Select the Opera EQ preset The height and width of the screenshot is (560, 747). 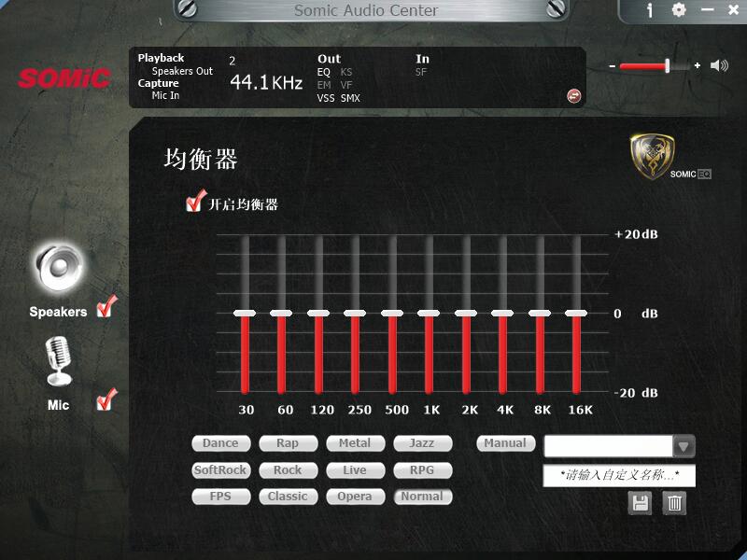355,497
